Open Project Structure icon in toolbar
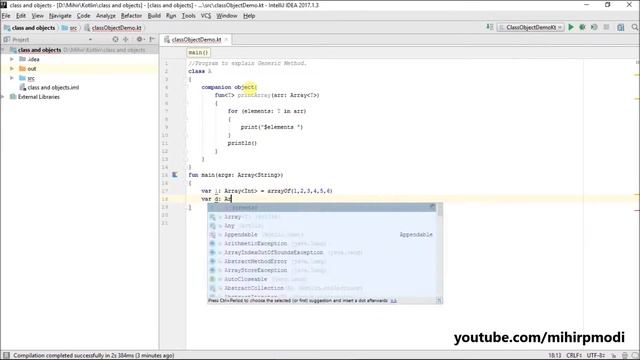Screen dimensions: 640x360 pos(621,27)
